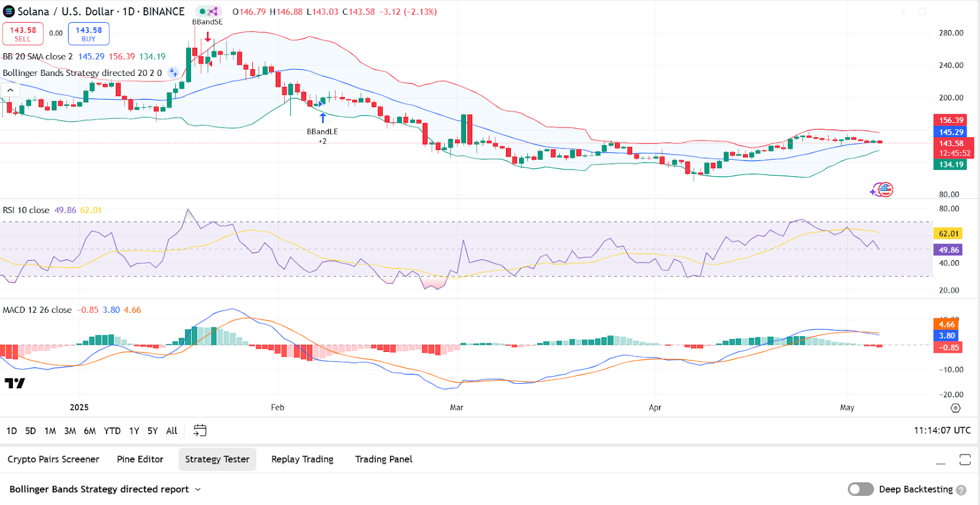Image resolution: width=980 pixels, height=505 pixels.
Task: Set chart range to 1Y
Action: [134, 431]
